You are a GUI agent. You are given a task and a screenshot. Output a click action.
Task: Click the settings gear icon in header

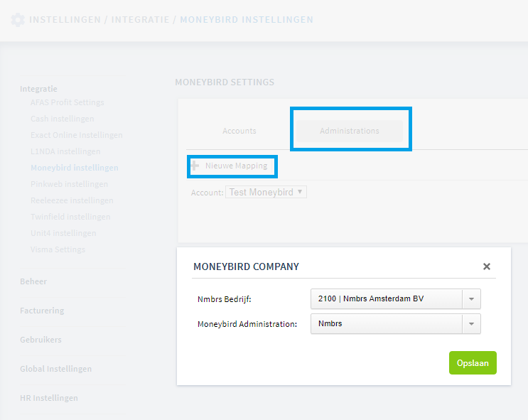coord(18,20)
